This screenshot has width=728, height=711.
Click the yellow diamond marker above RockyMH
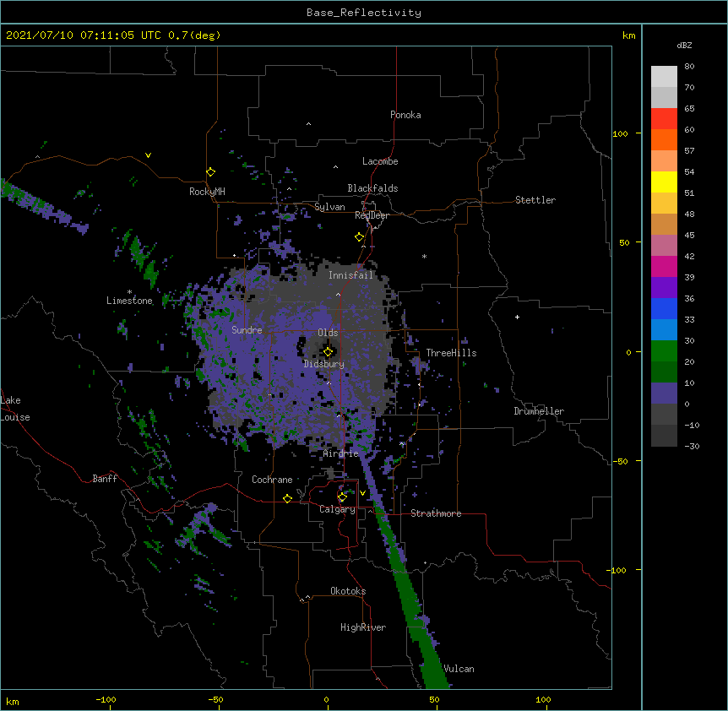pyautogui.click(x=211, y=172)
